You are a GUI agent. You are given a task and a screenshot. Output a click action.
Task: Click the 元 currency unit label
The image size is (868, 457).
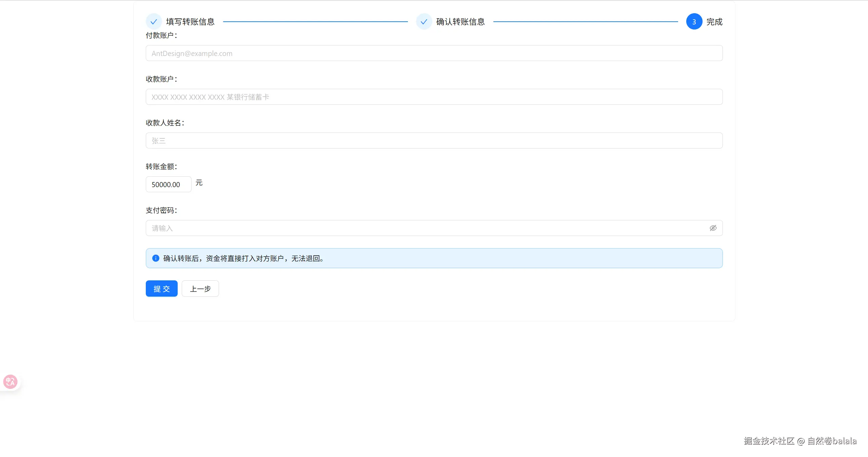click(x=199, y=183)
